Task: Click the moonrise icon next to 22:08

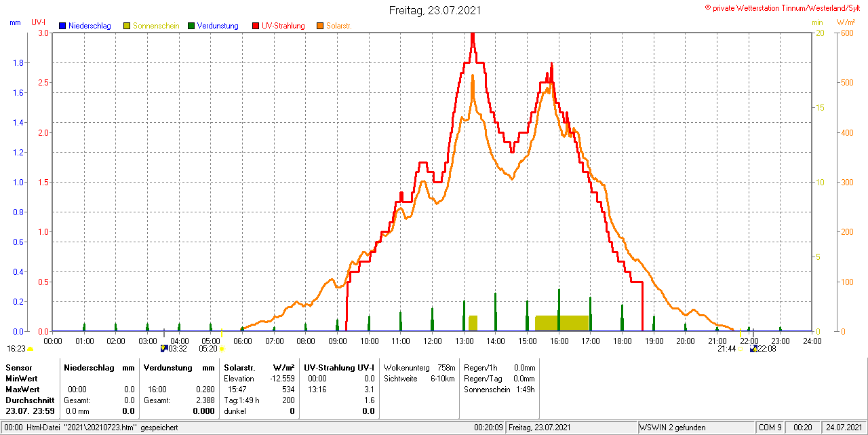Action: 754,348
